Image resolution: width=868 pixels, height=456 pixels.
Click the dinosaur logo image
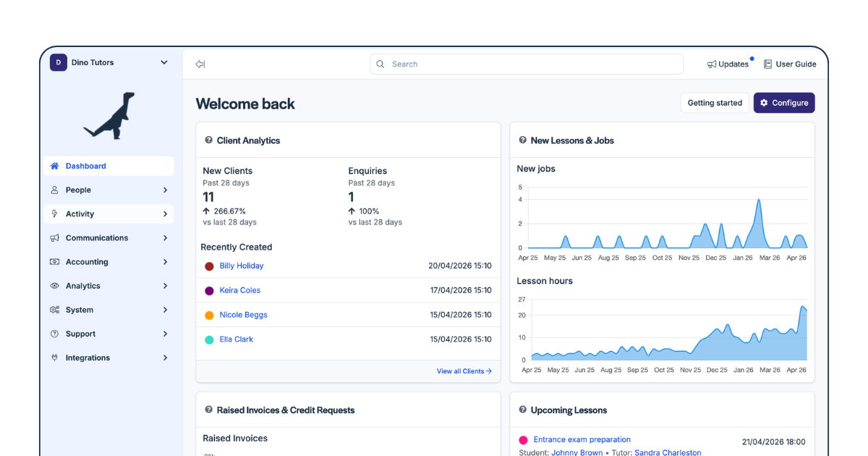[x=109, y=115]
